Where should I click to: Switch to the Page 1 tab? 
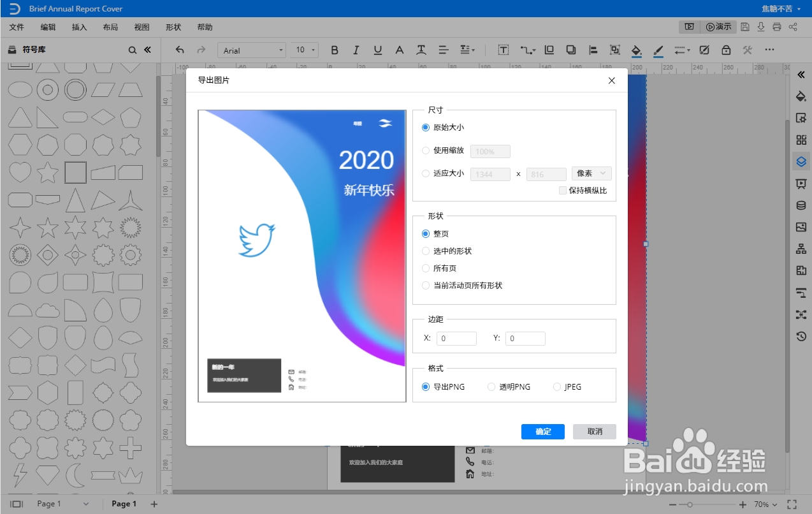click(124, 504)
